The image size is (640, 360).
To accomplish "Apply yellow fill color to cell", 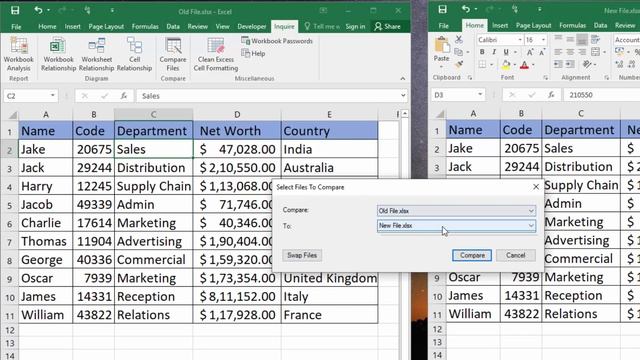I will [506, 64].
